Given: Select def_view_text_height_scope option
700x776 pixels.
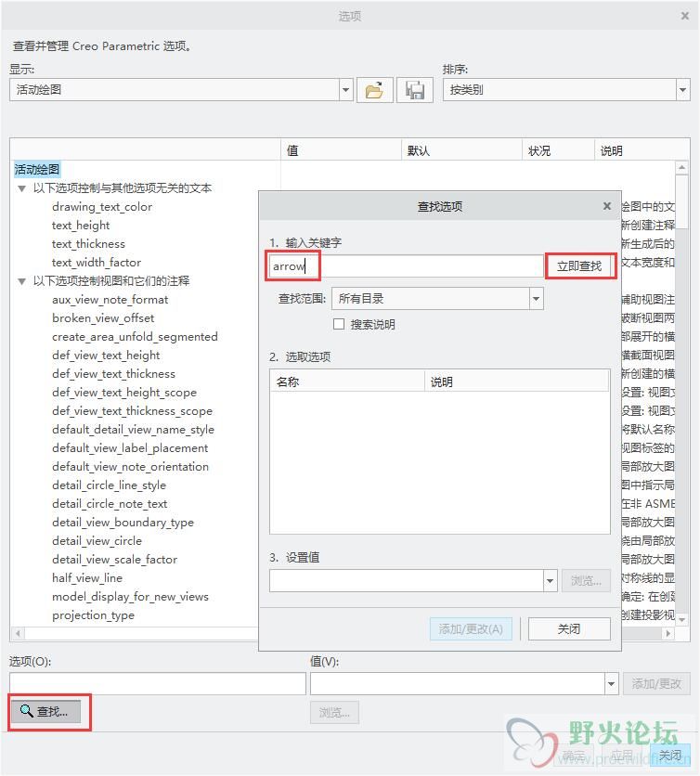Looking at the screenshot, I should click(x=124, y=393).
